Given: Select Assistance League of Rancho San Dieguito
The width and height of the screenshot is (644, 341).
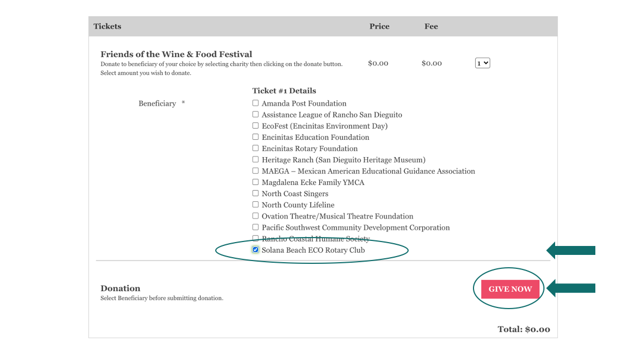Looking at the screenshot, I should [x=255, y=115].
